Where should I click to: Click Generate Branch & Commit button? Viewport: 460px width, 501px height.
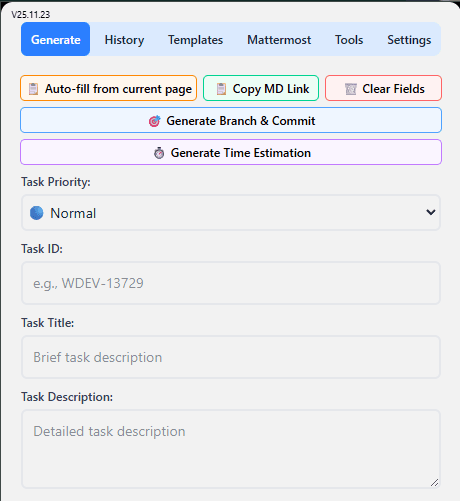pyautogui.click(x=231, y=120)
